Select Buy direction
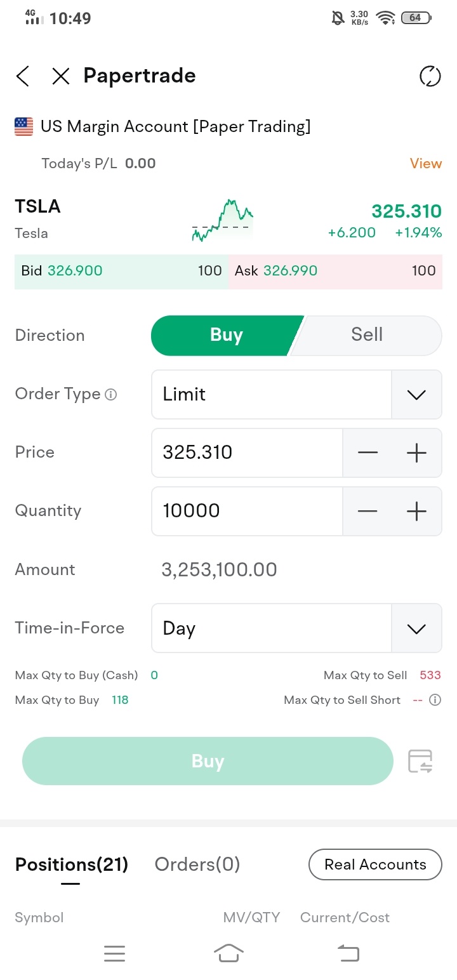 pos(227,335)
